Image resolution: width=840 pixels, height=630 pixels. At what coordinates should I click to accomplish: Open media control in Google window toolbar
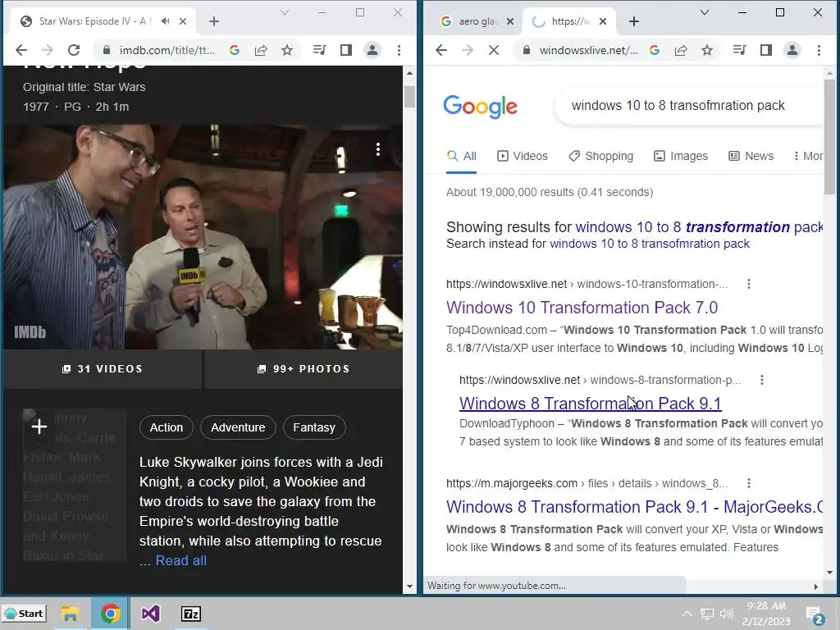tap(740, 50)
